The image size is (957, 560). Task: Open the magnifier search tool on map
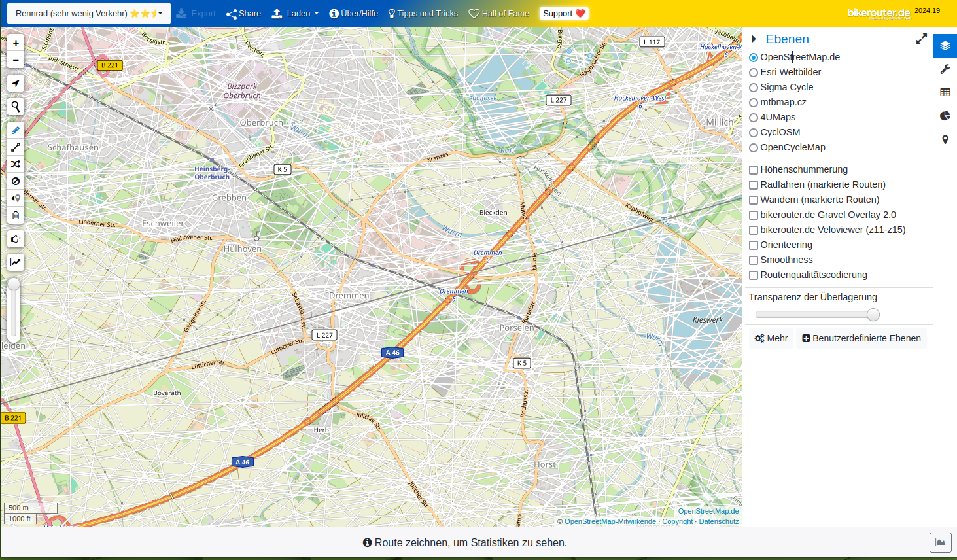pos(16,107)
